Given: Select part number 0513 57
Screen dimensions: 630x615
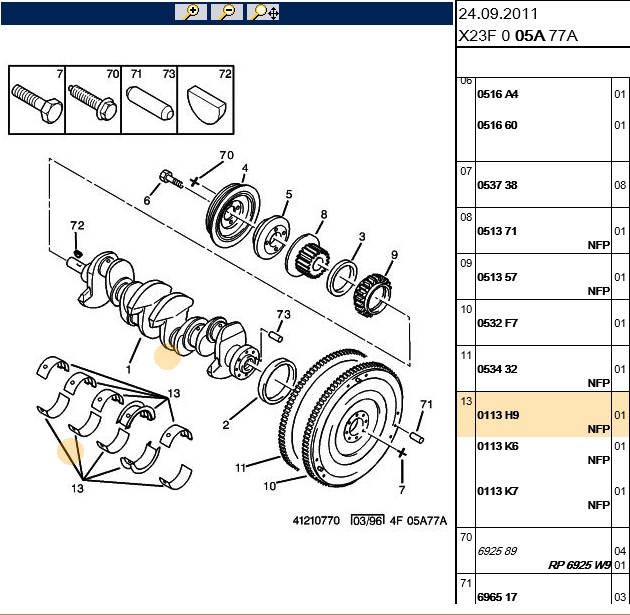Looking at the screenshot, I should pos(497,277).
